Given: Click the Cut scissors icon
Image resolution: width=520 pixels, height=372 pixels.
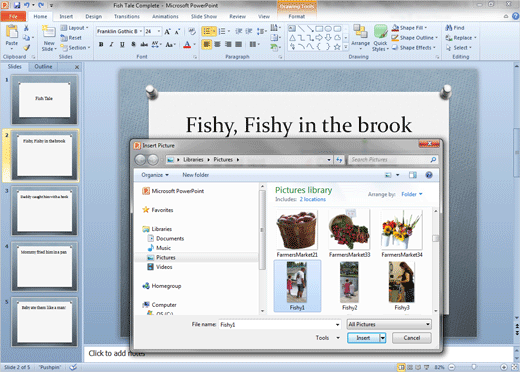Looking at the screenshot, I should [26, 28].
